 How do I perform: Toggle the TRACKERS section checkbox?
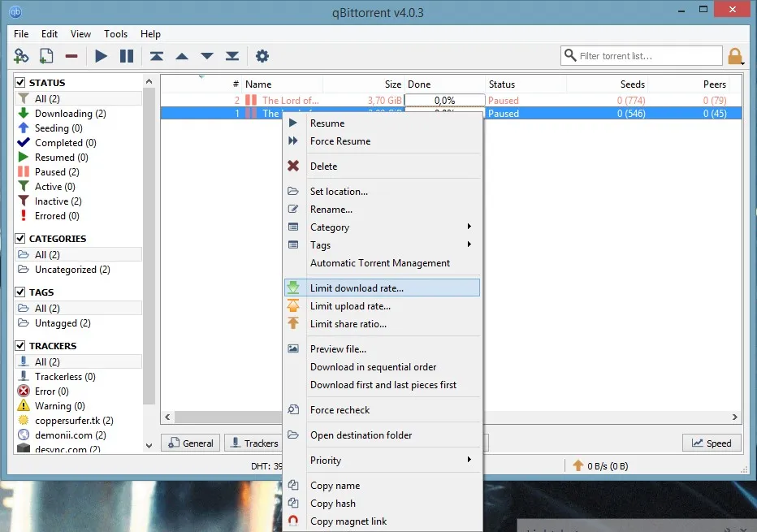pos(20,346)
